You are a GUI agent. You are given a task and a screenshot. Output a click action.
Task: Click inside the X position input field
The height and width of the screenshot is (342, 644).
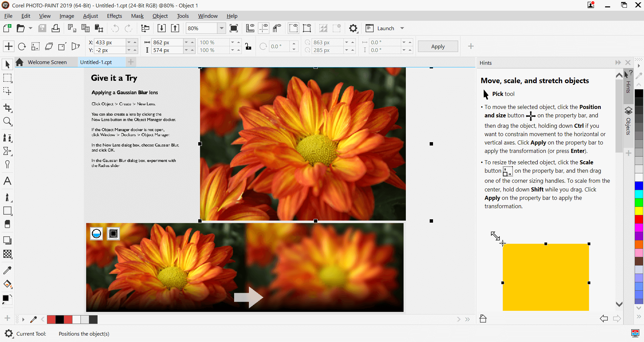tap(111, 42)
